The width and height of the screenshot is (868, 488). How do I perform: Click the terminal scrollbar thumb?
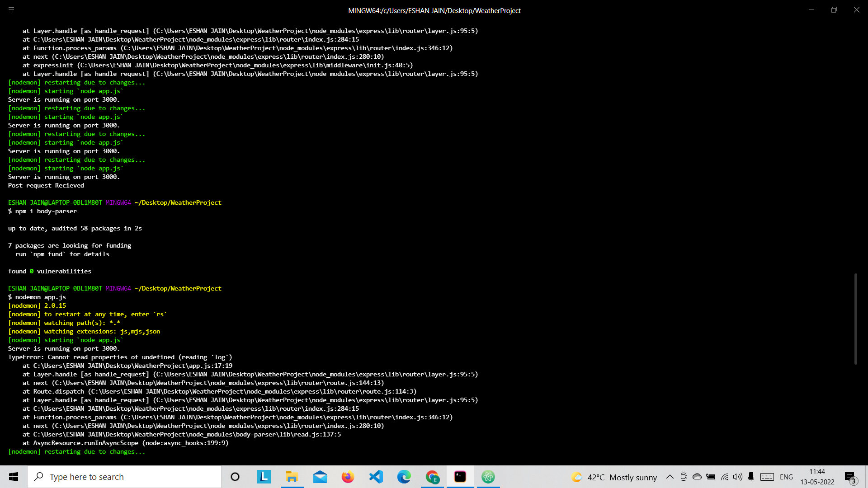(855, 319)
